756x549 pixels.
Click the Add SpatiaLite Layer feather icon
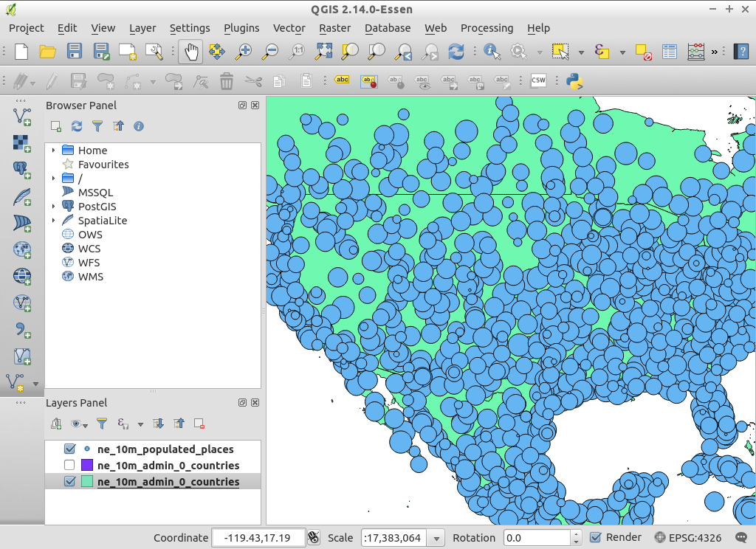(21, 197)
